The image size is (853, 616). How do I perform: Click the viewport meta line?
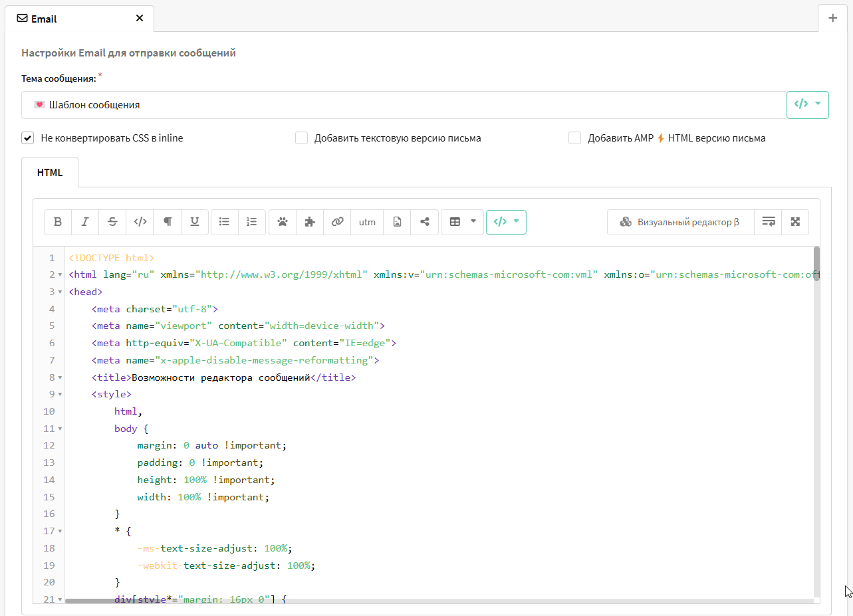[238, 326]
